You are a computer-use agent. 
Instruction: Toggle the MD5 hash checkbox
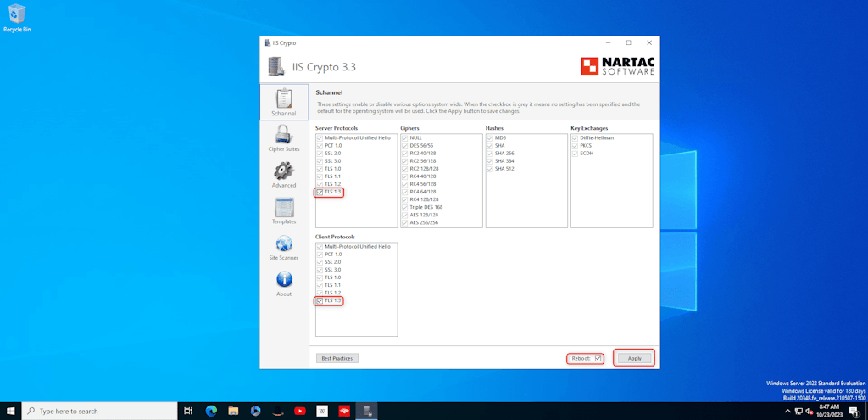point(490,137)
